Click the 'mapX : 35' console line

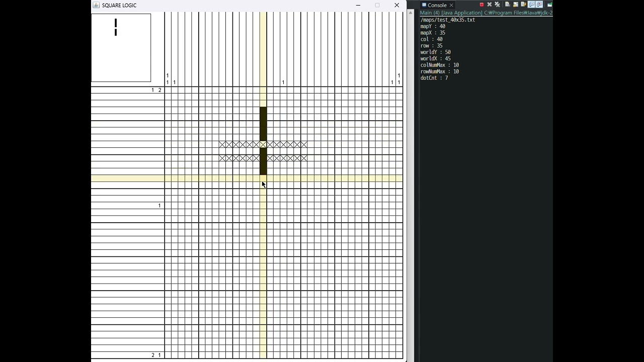pyautogui.click(x=433, y=33)
